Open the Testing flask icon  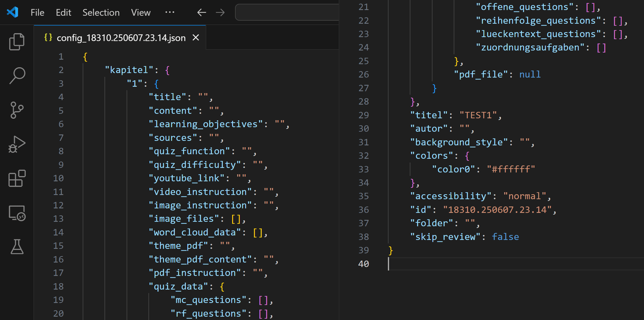tap(17, 247)
